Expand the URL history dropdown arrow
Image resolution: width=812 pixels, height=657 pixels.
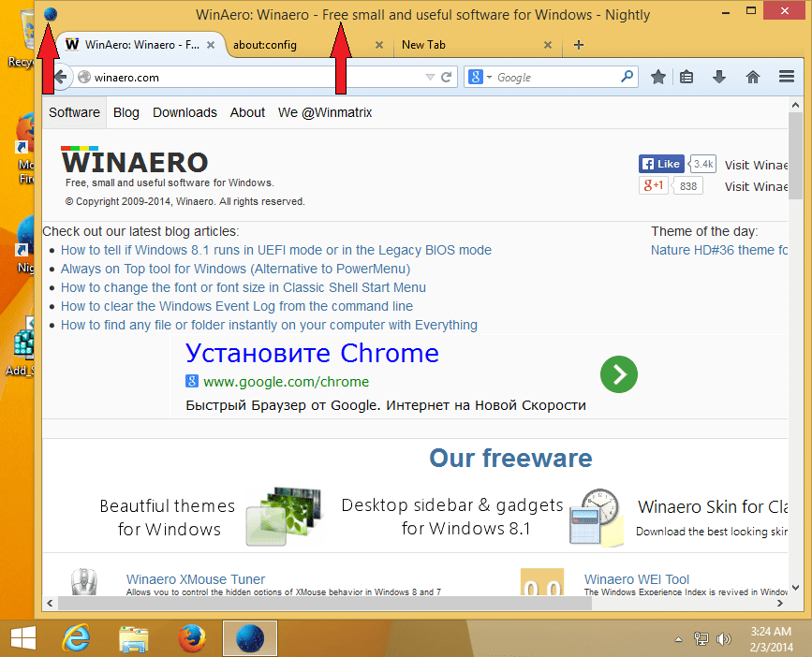point(430,77)
